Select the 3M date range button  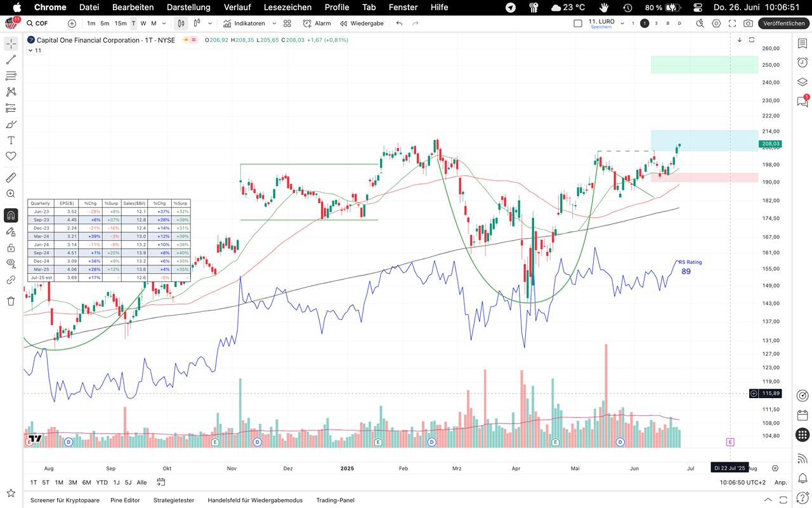[x=73, y=482]
